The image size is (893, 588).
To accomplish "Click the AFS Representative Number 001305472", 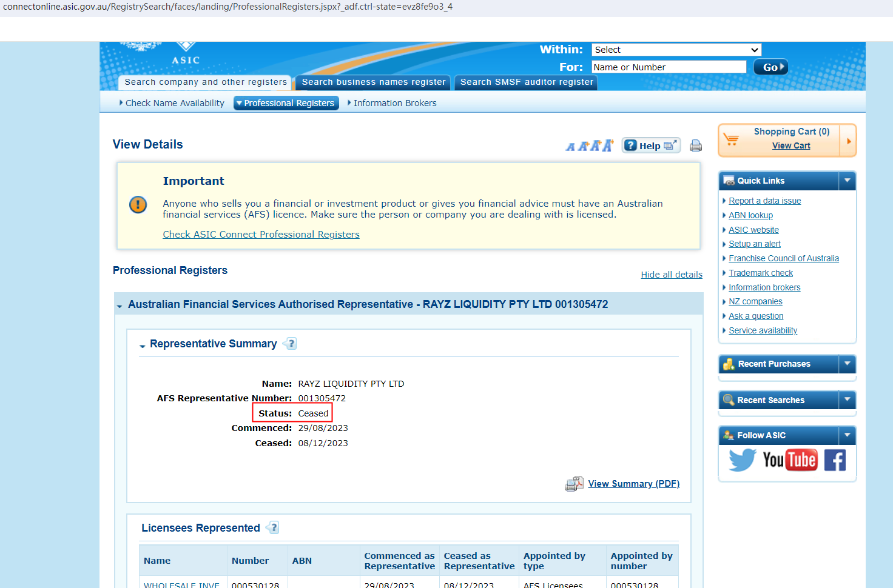I will pos(322,398).
